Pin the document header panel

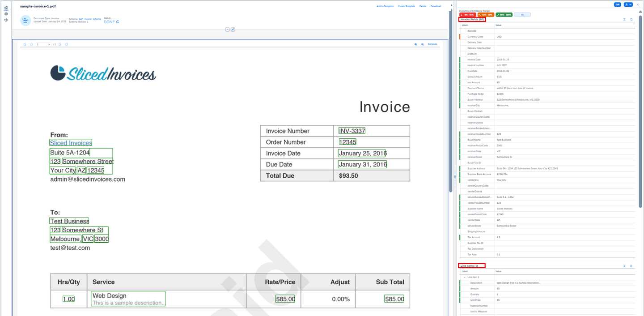pos(233,30)
